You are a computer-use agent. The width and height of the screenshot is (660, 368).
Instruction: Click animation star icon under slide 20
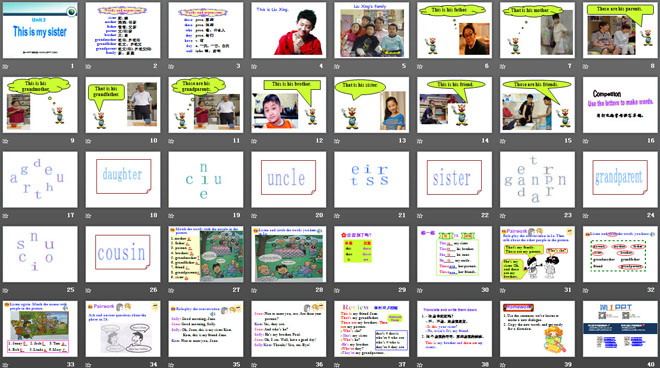pos(254,216)
